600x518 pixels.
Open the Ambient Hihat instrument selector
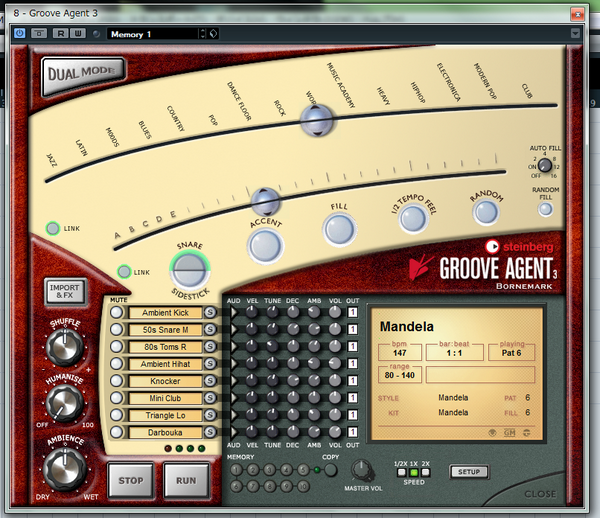(165, 364)
